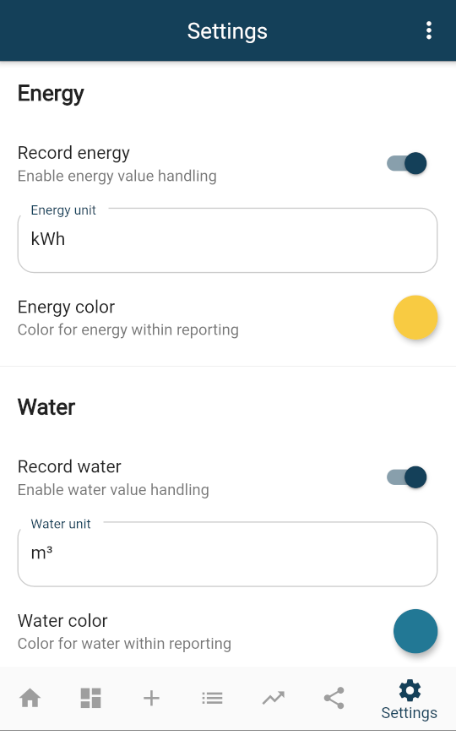This screenshot has height=731, width=456.
Task: Click the Water color setting text
Action: click(x=62, y=621)
